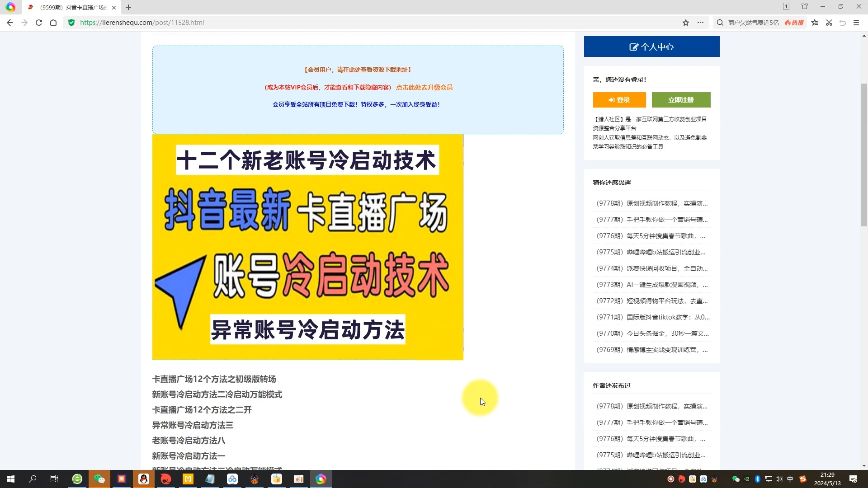Click the orange 登录 button
Image resolution: width=868 pixels, height=488 pixels.
619,100
